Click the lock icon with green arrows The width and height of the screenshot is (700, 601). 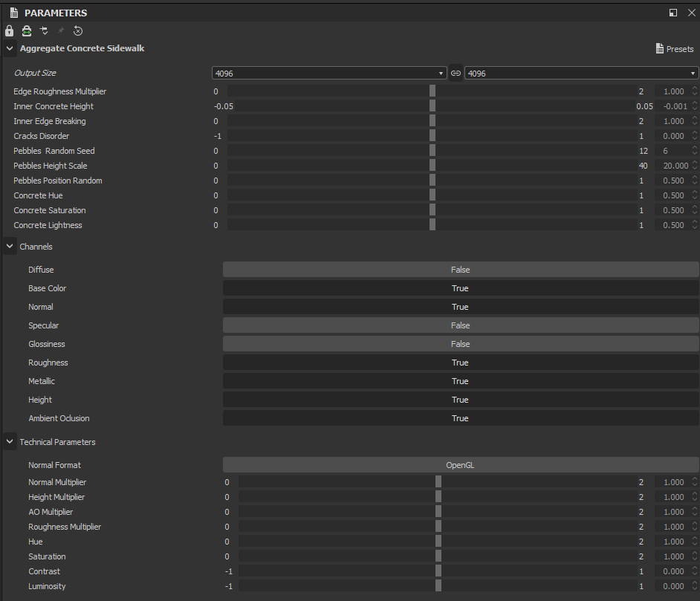(27, 30)
